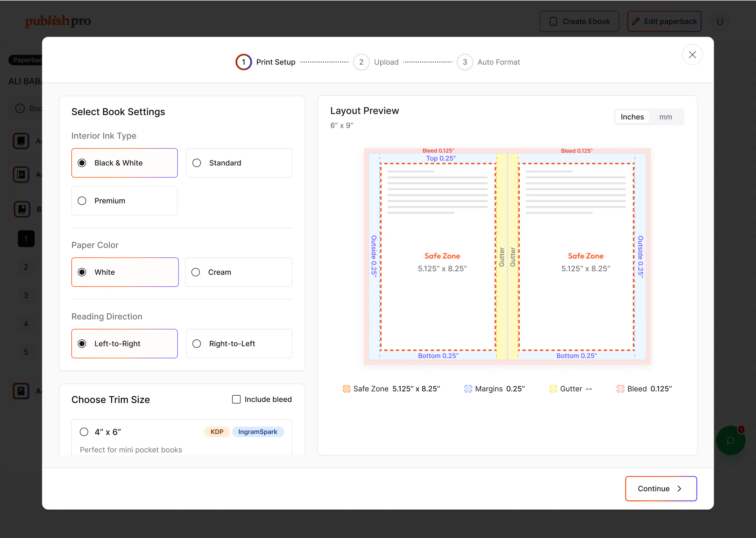Switch layout preview units to mm
This screenshot has width=756, height=538.
(x=666, y=117)
